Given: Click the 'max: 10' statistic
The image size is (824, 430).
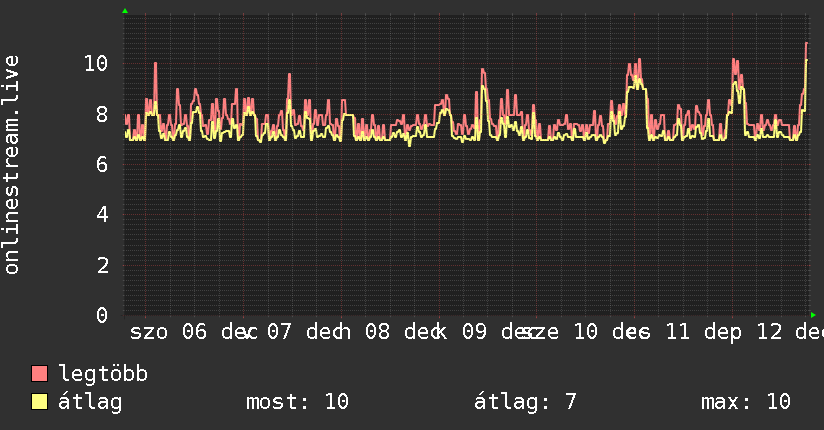Looking at the screenshot, I should point(746,402).
